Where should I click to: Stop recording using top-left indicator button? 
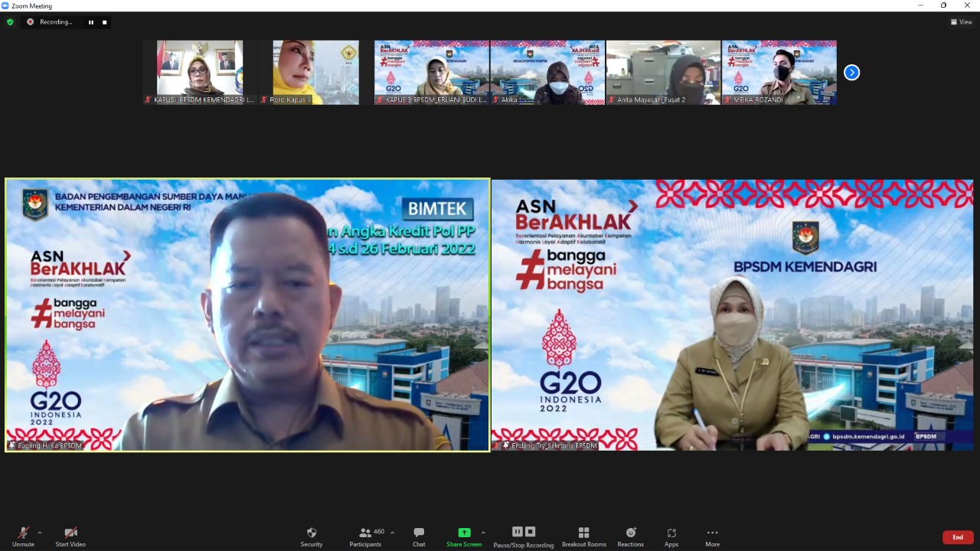click(105, 22)
